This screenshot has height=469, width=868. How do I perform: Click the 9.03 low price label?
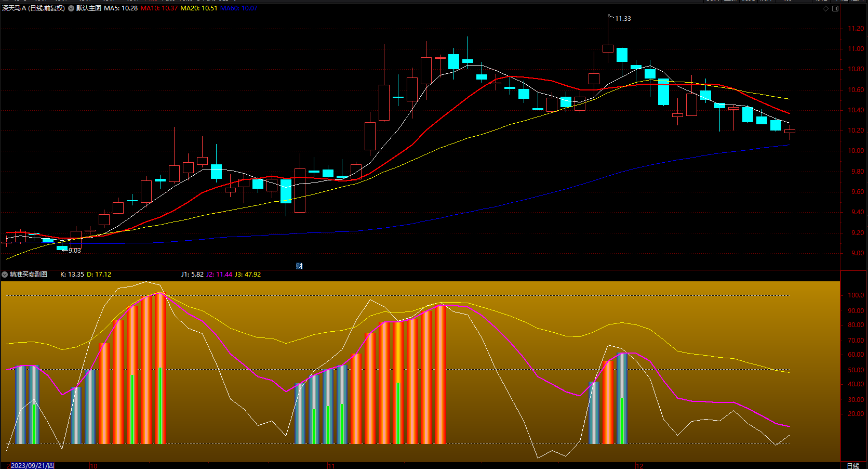(x=75, y=251)
